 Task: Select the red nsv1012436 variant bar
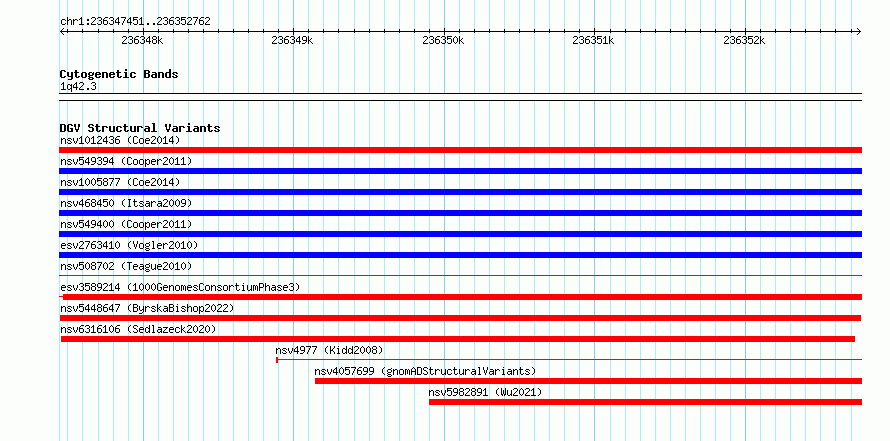pyautogui.click(x=460, y=150)
